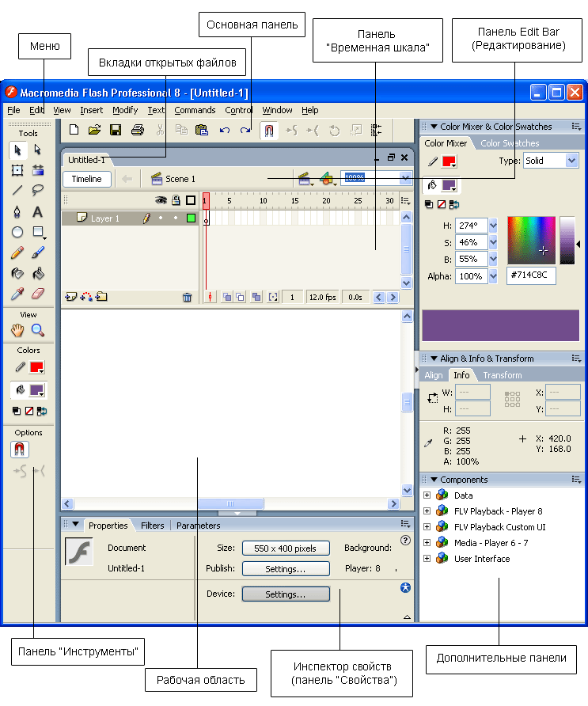Click the red stroke color swatch in Color Mixer
The height and width of the screenshot is (706, 588).
[449, 161]
